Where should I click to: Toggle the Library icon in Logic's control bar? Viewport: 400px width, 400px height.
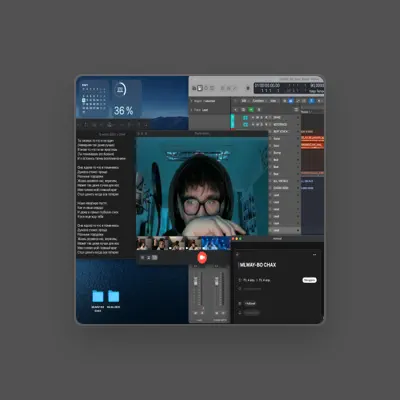pyautogui.click(x=194, y=88)
